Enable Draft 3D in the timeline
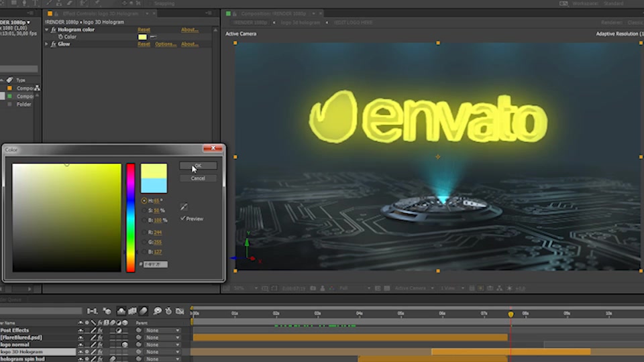 [107, 311]
